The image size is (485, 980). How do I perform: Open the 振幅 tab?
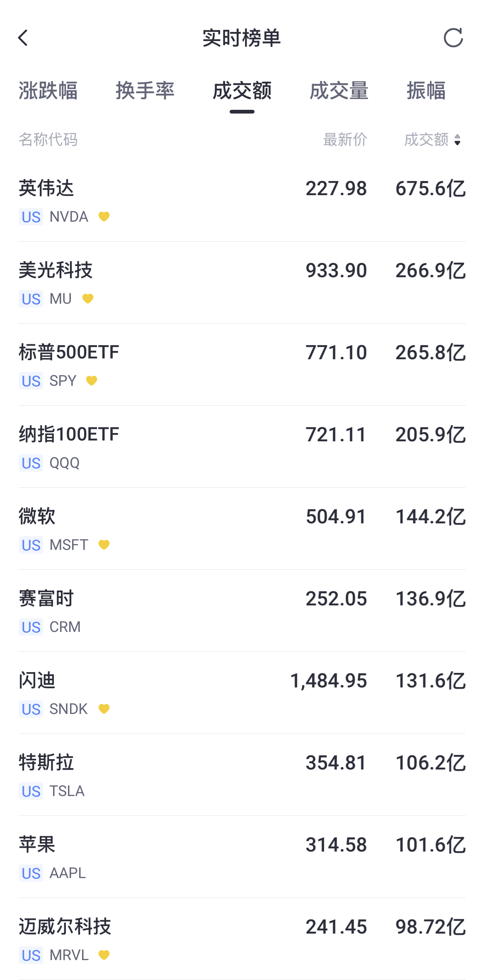(426, 90)
